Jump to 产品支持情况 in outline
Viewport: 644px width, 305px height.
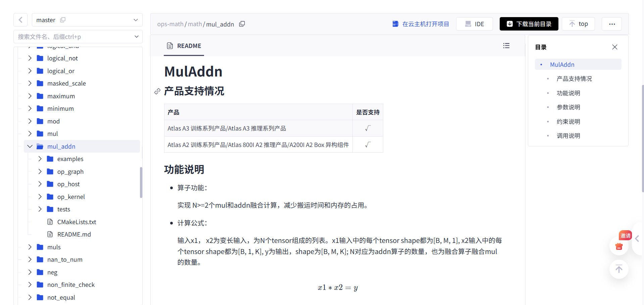[x=574, y=79]
